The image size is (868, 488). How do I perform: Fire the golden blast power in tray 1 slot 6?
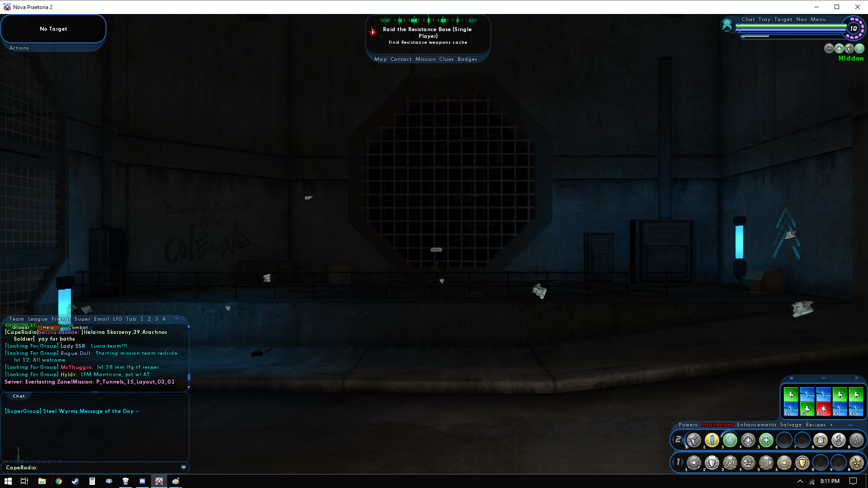pyautogui.click(x=784, y=463)
